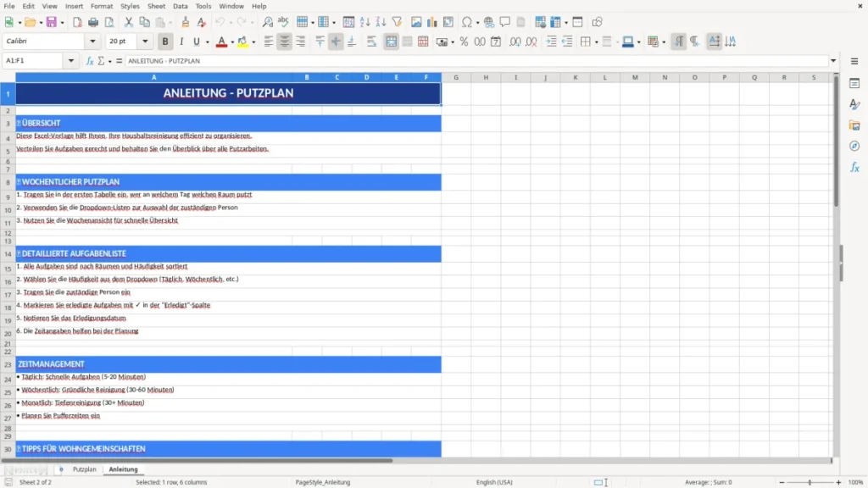The width and height of the screenshot is (868, 488).
Task: Increase the indent
Action: coord(551,42)
